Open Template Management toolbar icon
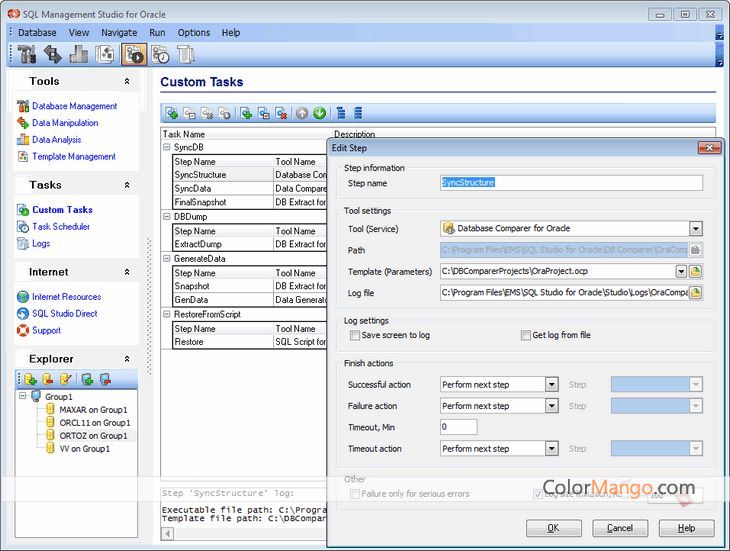Image resolution: width=730 pixels, height=551 pixels. [x=105, y=54]
